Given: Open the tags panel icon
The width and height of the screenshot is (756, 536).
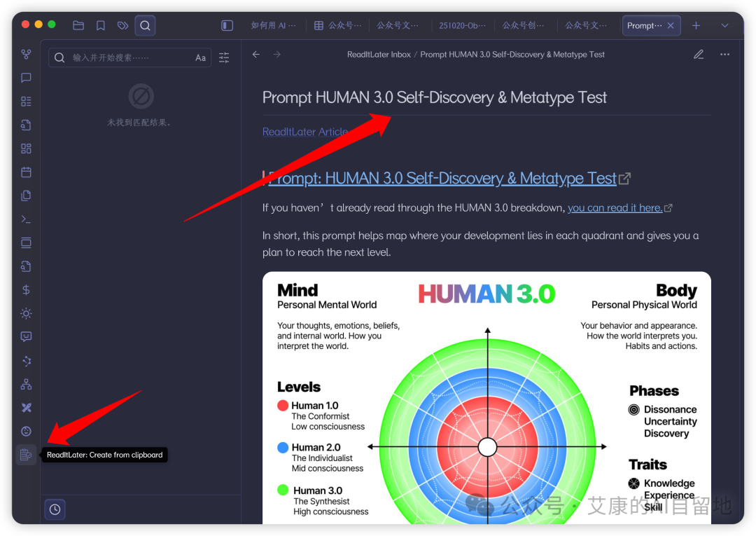Looking at the screenshot, I should pos(122,25).
